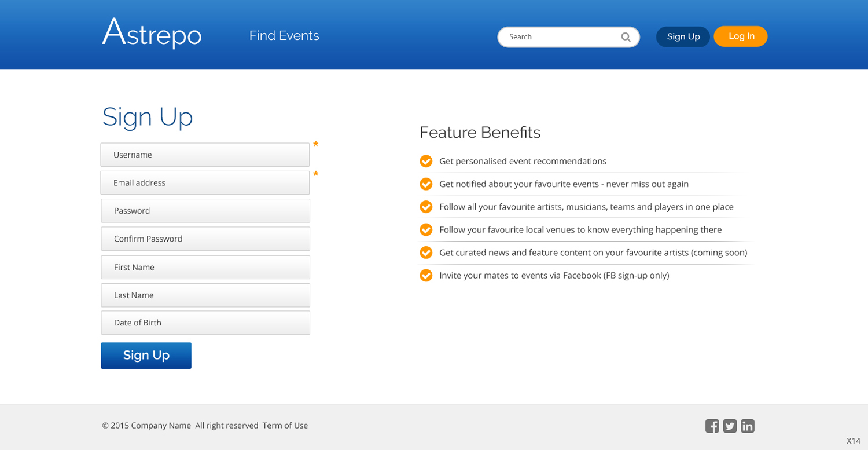
Task: Click the search magnifier icon
Action: coord(626,37)
